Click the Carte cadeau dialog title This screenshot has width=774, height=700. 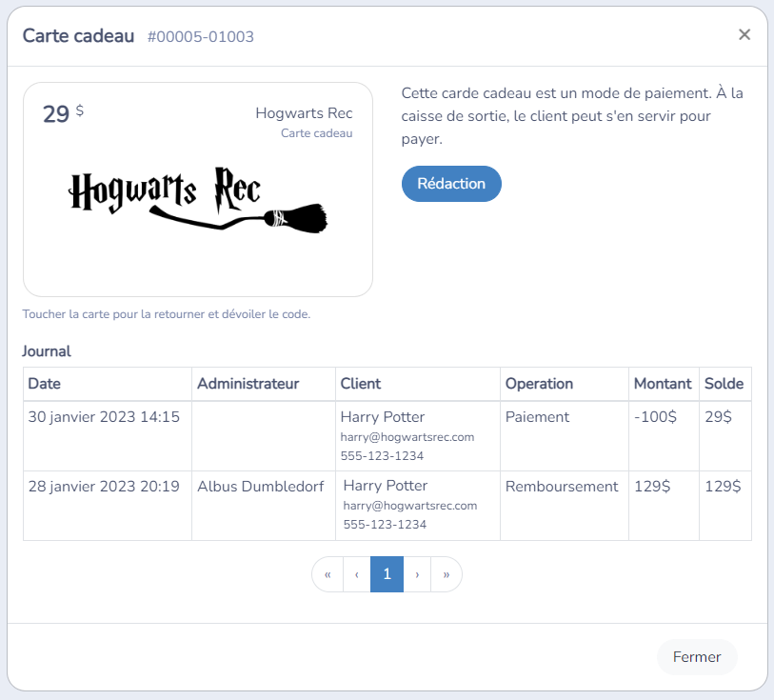tap(78, 35)
